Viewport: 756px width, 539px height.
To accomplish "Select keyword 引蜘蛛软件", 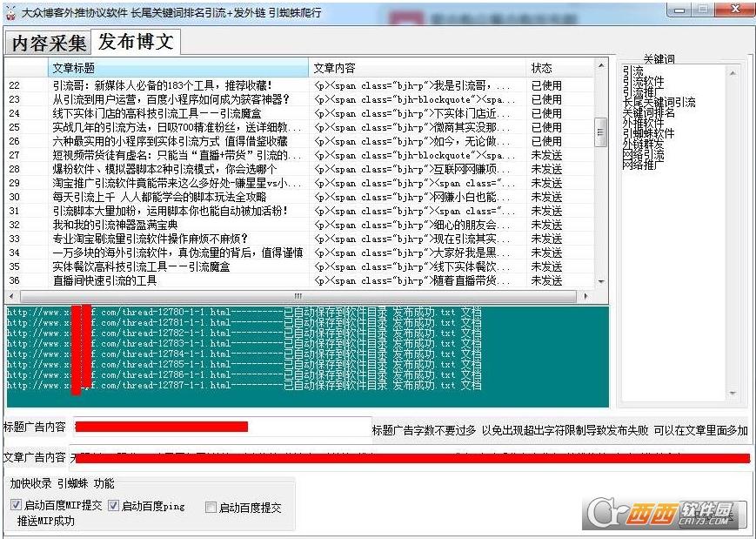I will 648,134.
